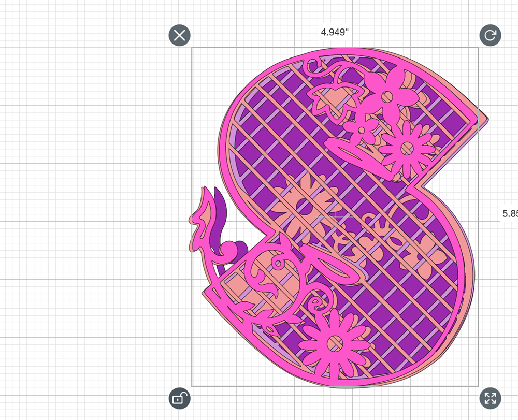Click the delete X handle on the selection
Screen dimensions: 518x420
point(179,35)
